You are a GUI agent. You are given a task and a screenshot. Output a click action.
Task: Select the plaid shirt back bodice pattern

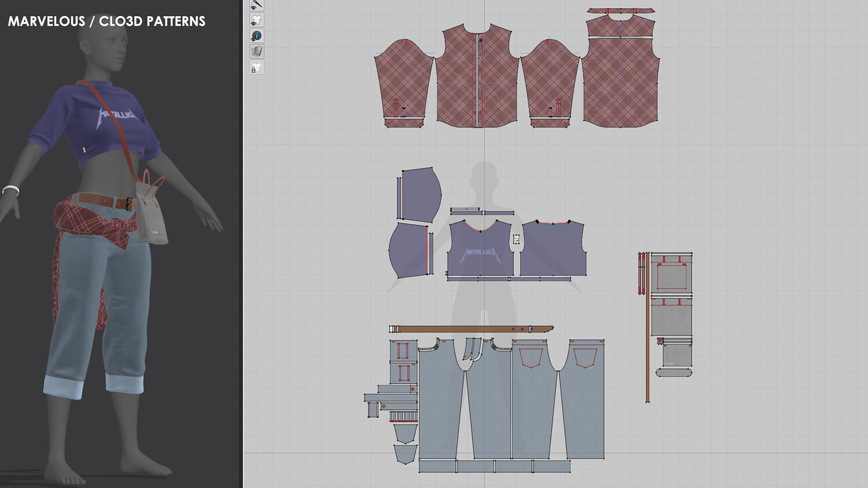[620, 82]
